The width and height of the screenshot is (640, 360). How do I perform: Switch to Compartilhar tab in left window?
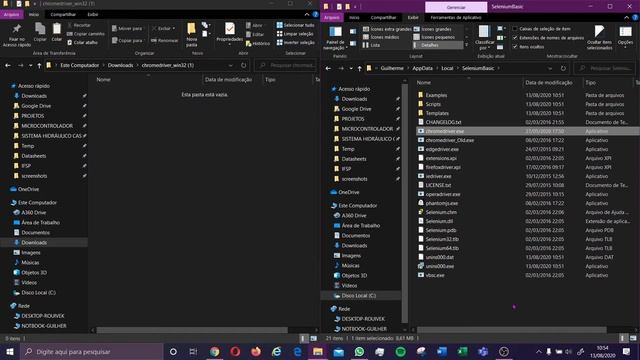click(63, 14)
